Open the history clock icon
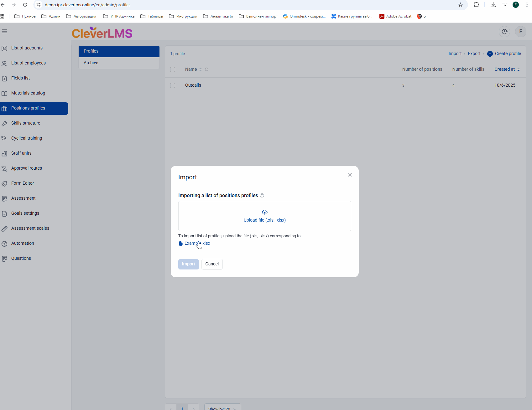 (x=504, y=32)
